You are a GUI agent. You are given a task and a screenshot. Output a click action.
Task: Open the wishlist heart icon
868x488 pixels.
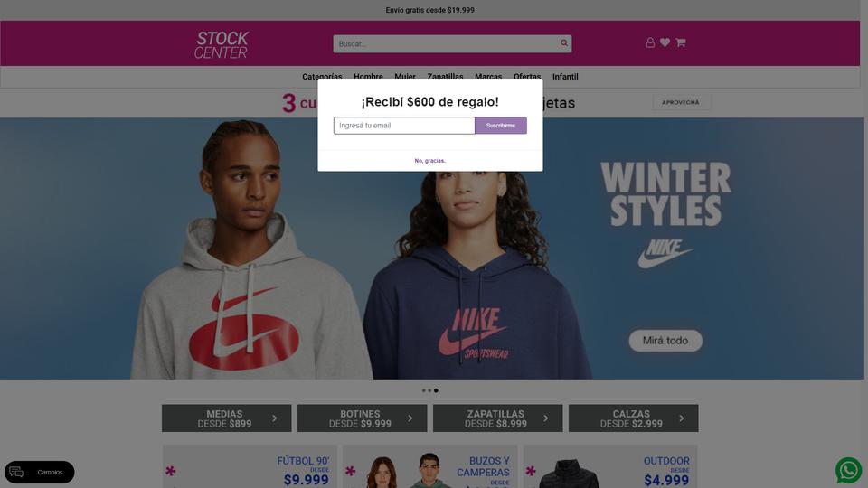[x=665, y=42]
